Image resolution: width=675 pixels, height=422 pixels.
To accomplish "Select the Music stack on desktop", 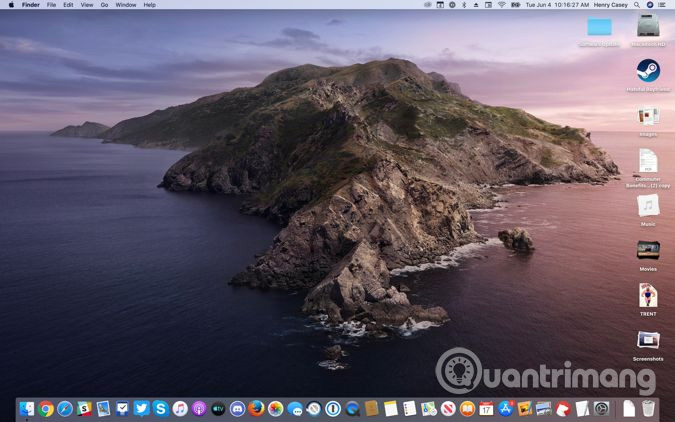I will tap(648, 205).
